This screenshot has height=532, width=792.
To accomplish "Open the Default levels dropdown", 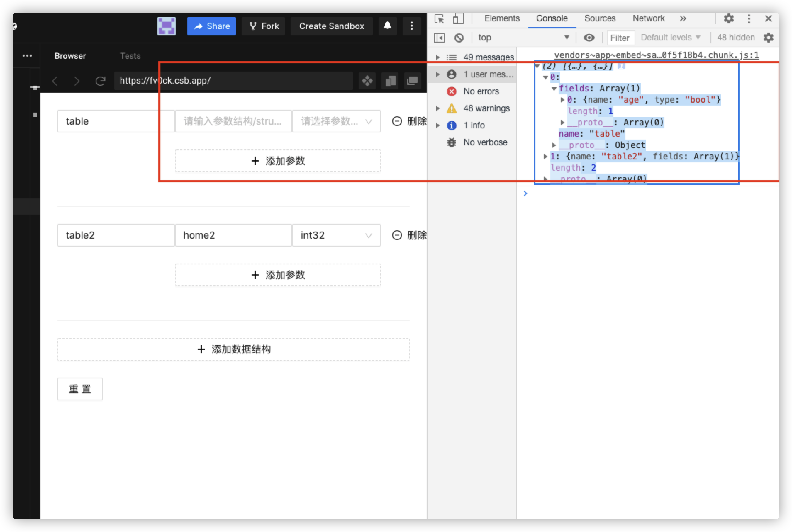I will [x=670, y=38].
